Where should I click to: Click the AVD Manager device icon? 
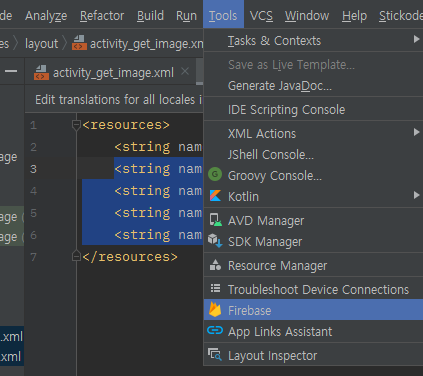coord(216,220)
